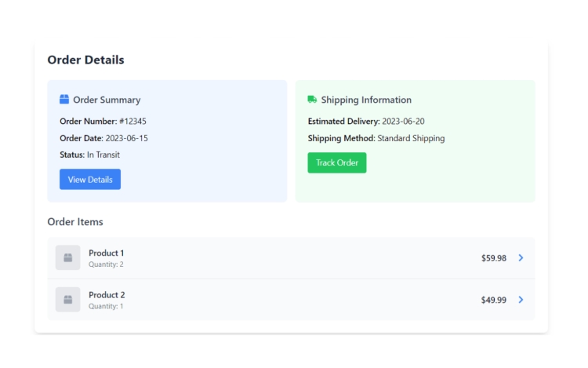Open the Product 2 item name
The height and width of the screenshot is (368, 588).
(107, 295)
